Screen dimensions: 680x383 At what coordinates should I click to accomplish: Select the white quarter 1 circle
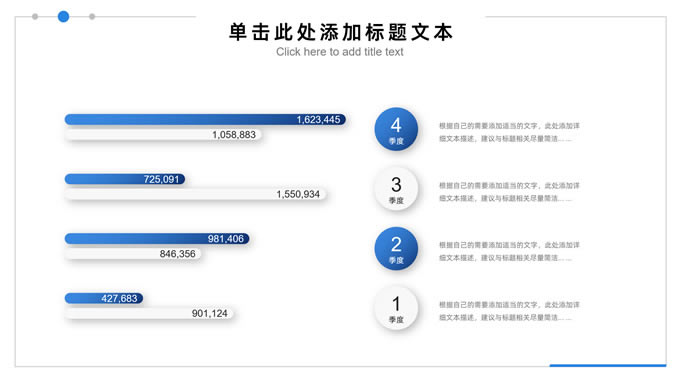tap(396, 308)
